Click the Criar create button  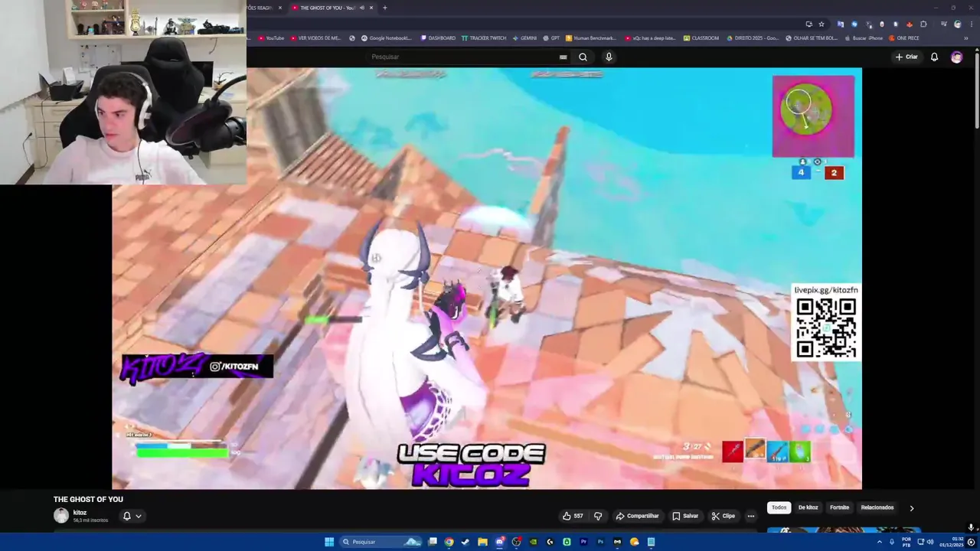(906, 57)
